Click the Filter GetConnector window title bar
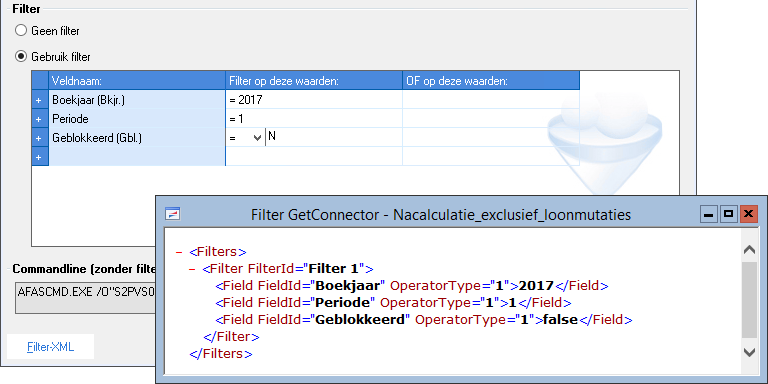 click(x=440, y=215)
